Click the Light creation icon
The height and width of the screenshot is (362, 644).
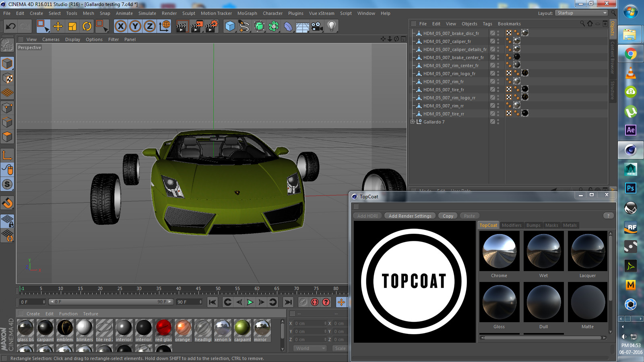(x=331, y=27)
